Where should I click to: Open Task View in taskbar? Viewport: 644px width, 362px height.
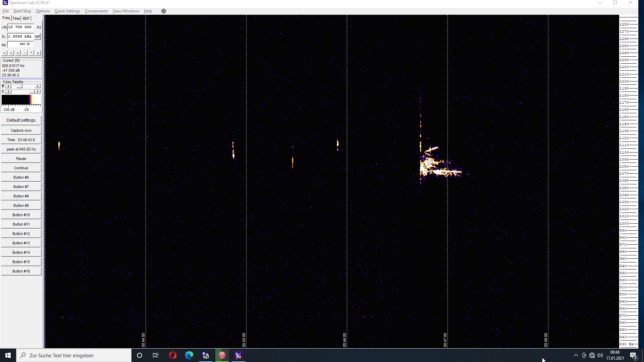click(x=156, y=355)
